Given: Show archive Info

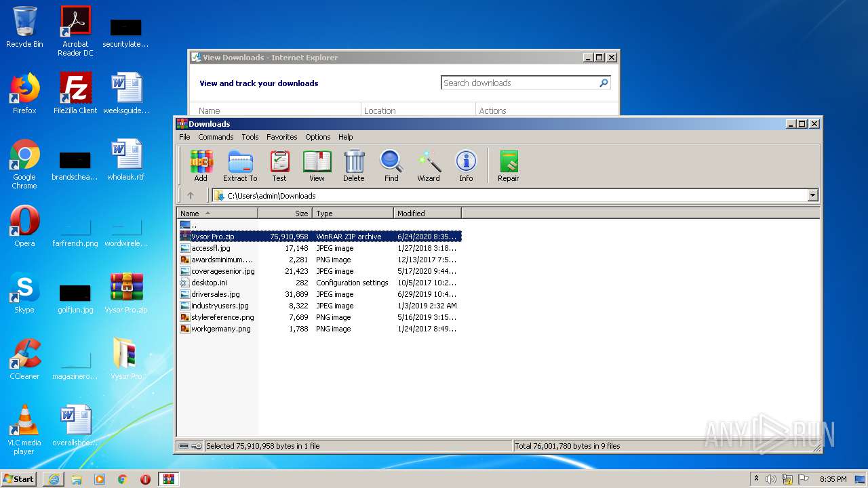Looking at the screenshot, I should 466,166.
